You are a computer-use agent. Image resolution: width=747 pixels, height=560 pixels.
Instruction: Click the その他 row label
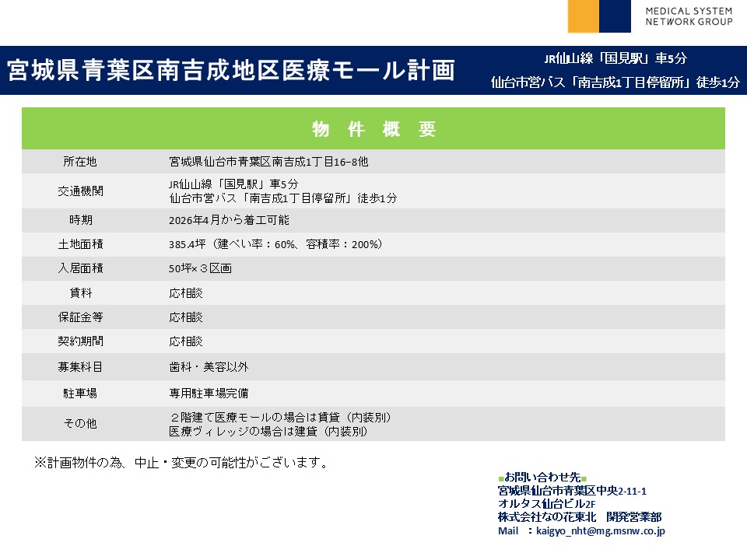click(x=80, y=424)
